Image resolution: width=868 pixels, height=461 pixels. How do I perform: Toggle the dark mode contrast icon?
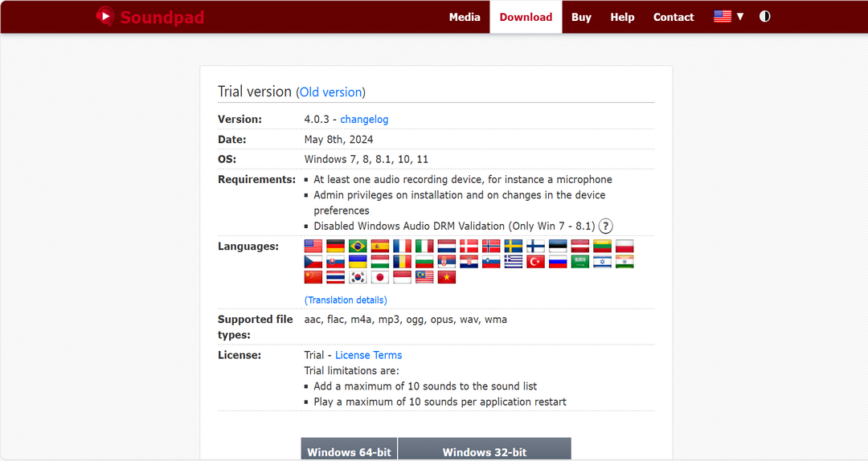tap(764, 16)
